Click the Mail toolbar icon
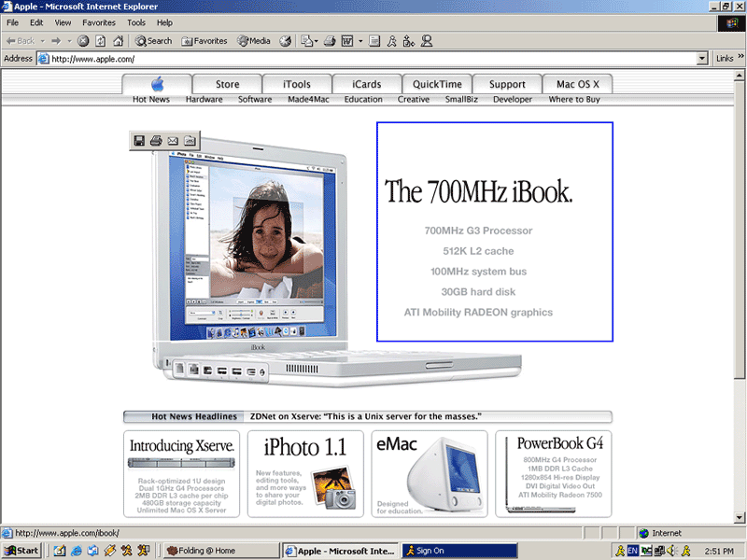747x560 pixels. (x=306, y=41)
